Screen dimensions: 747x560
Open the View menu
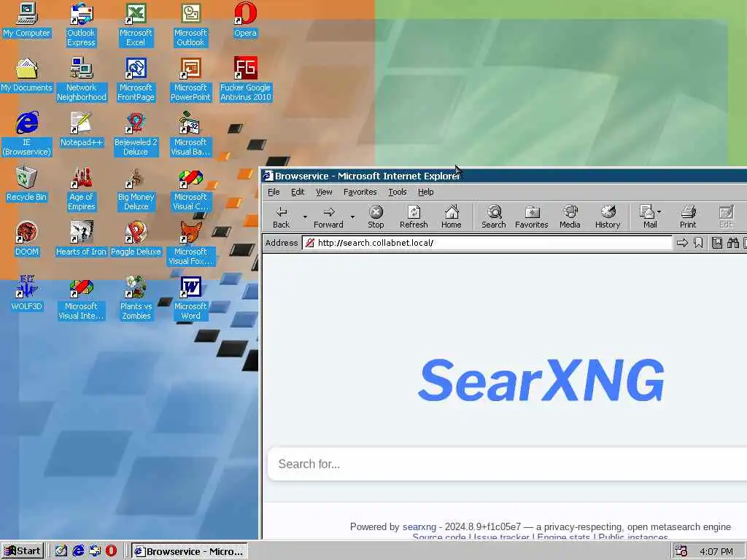point(324,192)
